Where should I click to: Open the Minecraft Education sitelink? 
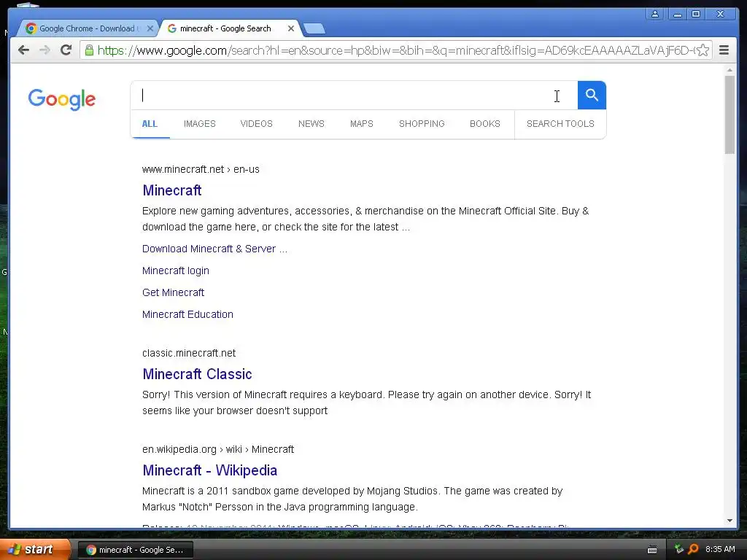pos(187,314)
